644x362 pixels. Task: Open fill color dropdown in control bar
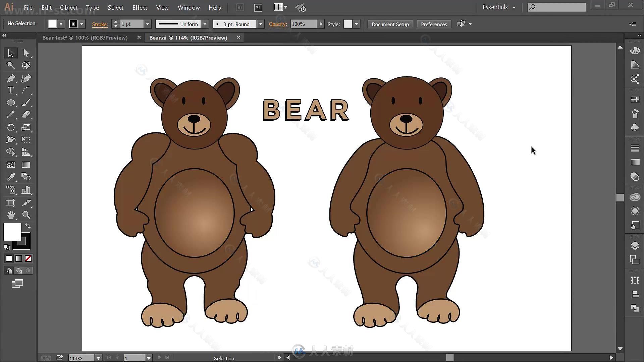pos(61,24)
